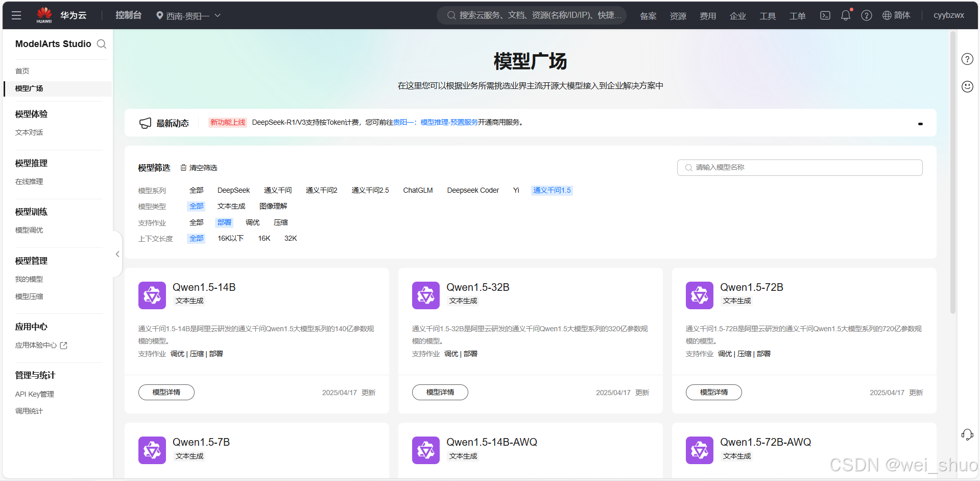The width and height of the screenshot is (980, 481).
Task: Click the top cloud services search box
Action: [x=532, y=15]
